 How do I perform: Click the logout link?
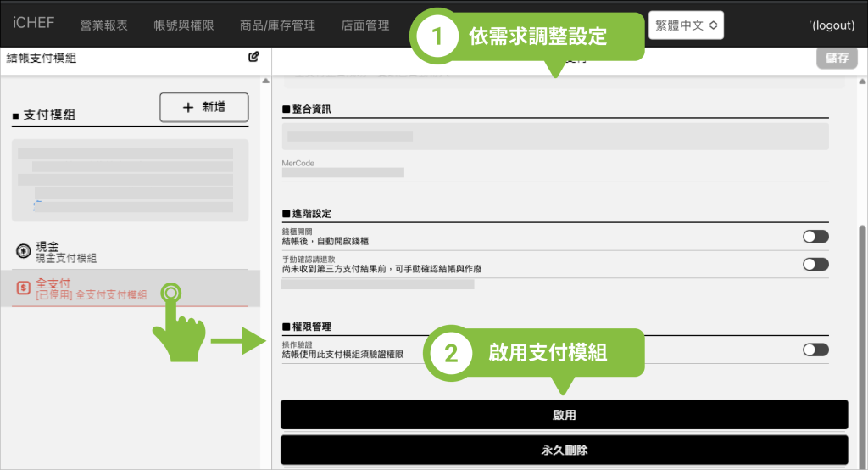click(x=832, y=25)
